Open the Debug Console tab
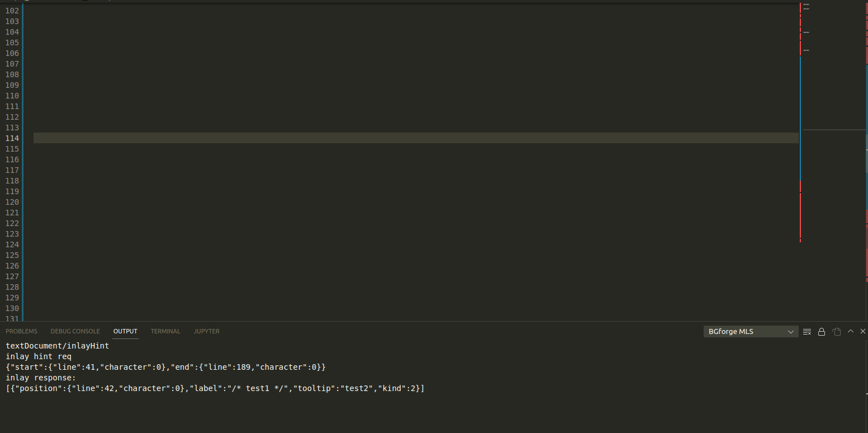Screen dimensions: 868x433 pyautogui.click(x=75, y=331)
